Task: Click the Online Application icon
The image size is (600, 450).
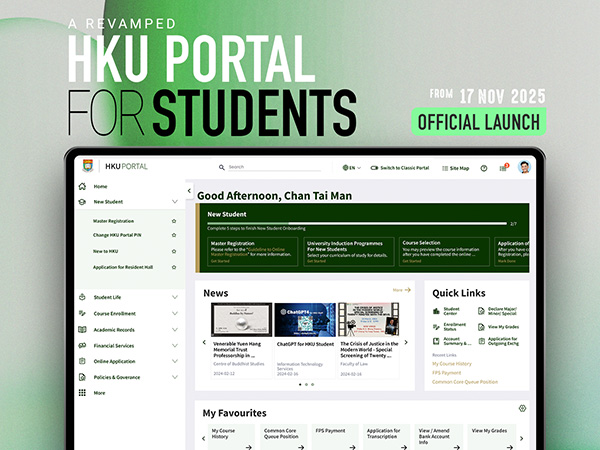Action: tap(82, 361)
